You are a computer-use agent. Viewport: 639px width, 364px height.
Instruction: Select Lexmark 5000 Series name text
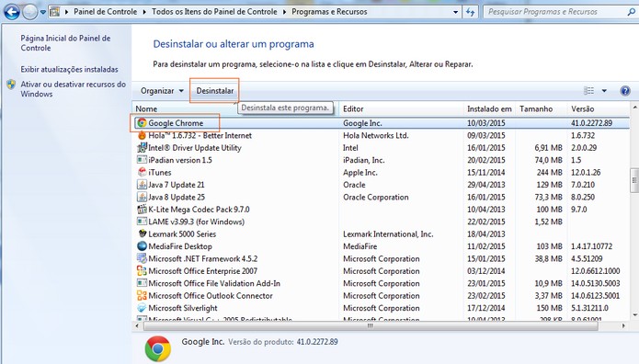tap(182, 234)
